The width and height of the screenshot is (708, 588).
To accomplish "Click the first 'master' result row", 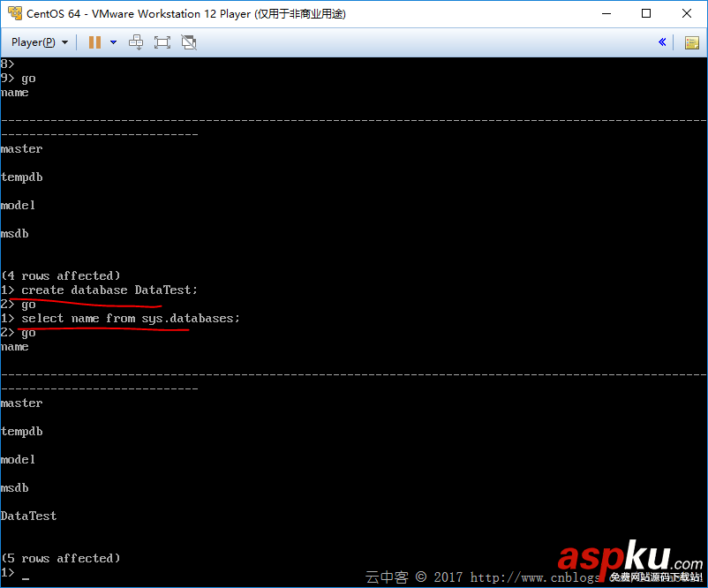I will coord(21,148).
